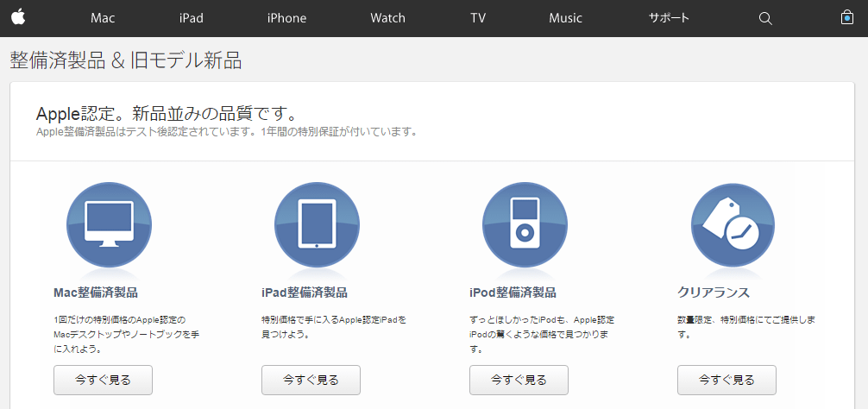Open the iPod整備済製品 heading link
This screenshot has height=409, width=868.
coord(513,293)
